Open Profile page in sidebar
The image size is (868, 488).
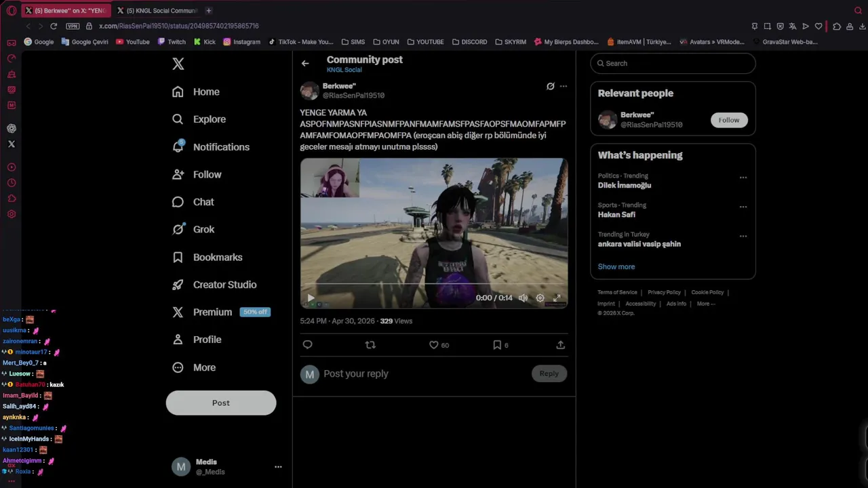coord(196,340)
